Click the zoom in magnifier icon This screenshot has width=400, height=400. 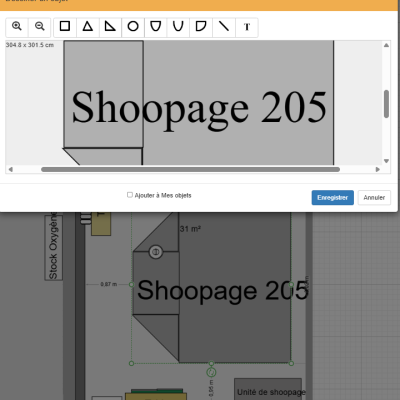[x=17, y=26]
